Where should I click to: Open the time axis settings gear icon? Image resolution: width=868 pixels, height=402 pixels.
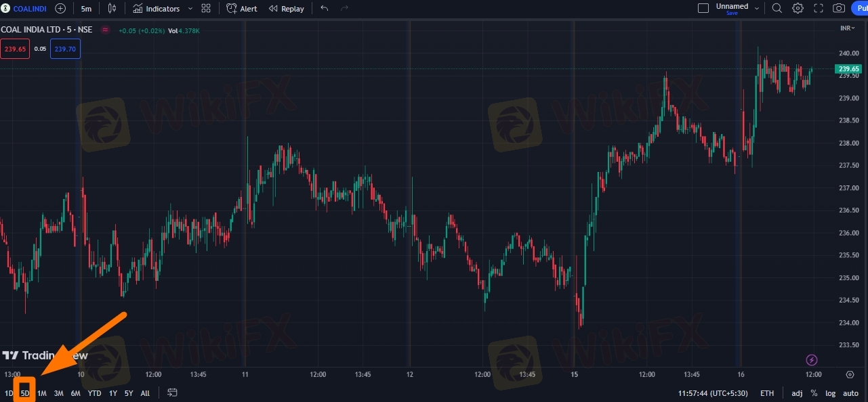(850, 374)
